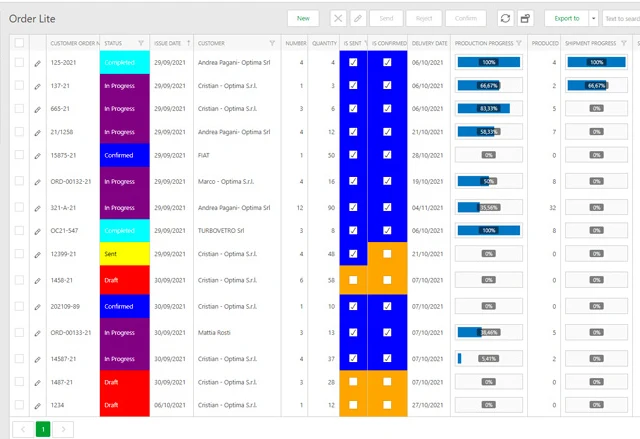The height and width of the screenshot is (439, 640).
Task: Edit order 14587-21 with pencil icon
Action: tap(38, 359)
